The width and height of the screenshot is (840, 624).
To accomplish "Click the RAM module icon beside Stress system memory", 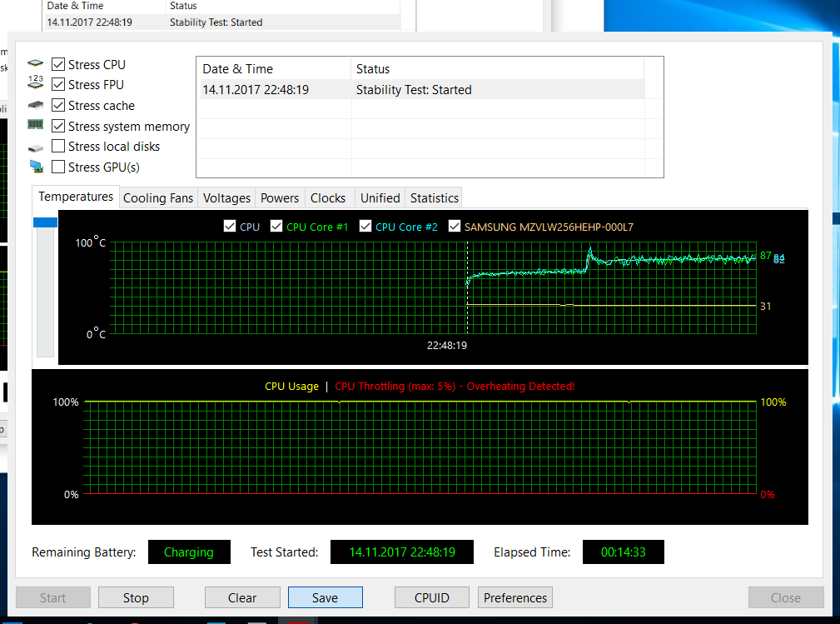I will click(35, 125).
